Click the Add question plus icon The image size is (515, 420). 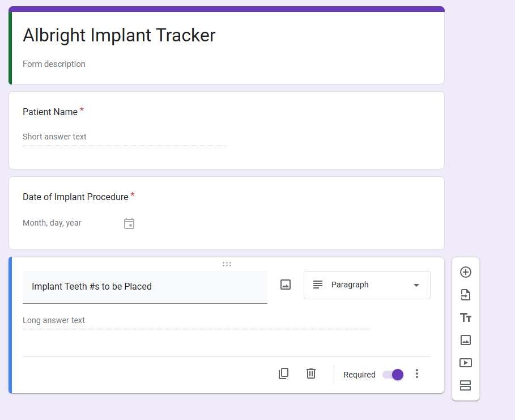pyautogui.click(x=465, y=272)
